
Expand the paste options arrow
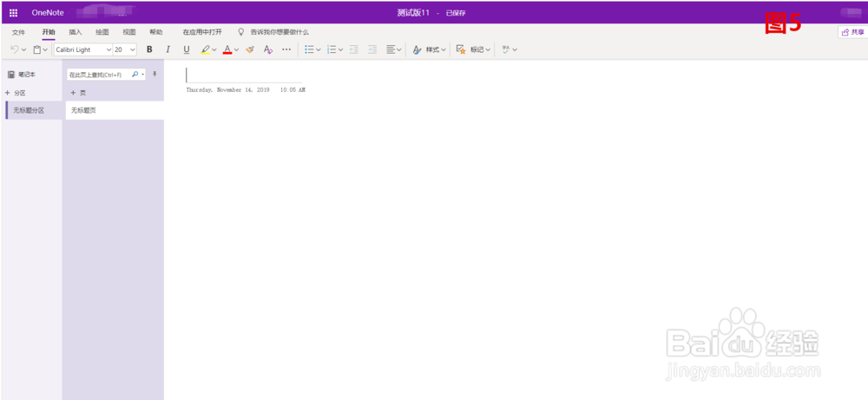[x=45, y=49]
